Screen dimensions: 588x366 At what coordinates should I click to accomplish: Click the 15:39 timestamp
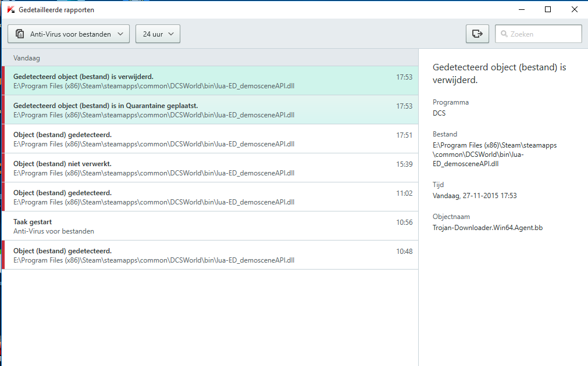404,164
